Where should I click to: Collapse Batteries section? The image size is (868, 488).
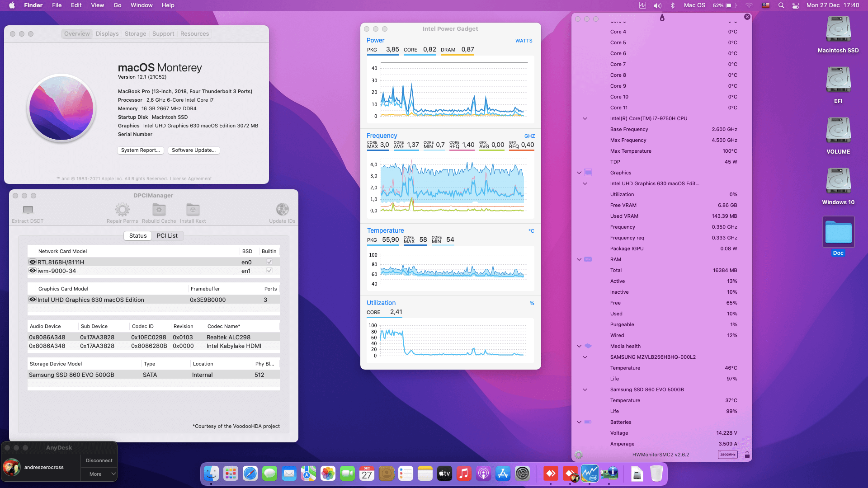click(579, 422)
